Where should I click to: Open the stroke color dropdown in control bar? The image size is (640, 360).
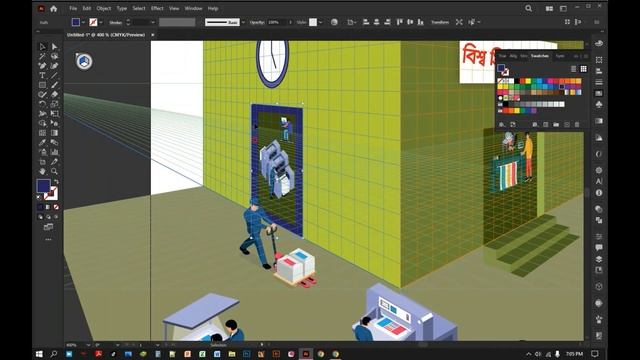point(101,22)
